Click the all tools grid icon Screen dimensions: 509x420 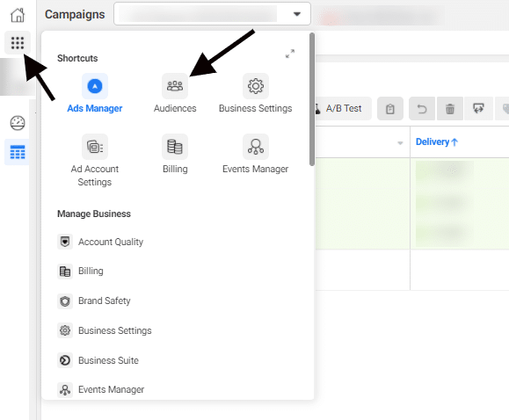(18, 42)
